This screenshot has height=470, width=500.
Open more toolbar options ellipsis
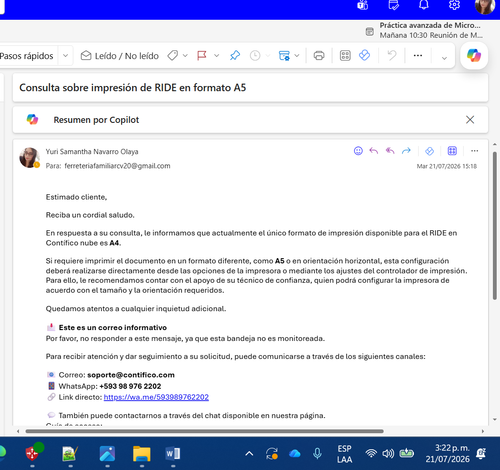[x=418, y=55]
